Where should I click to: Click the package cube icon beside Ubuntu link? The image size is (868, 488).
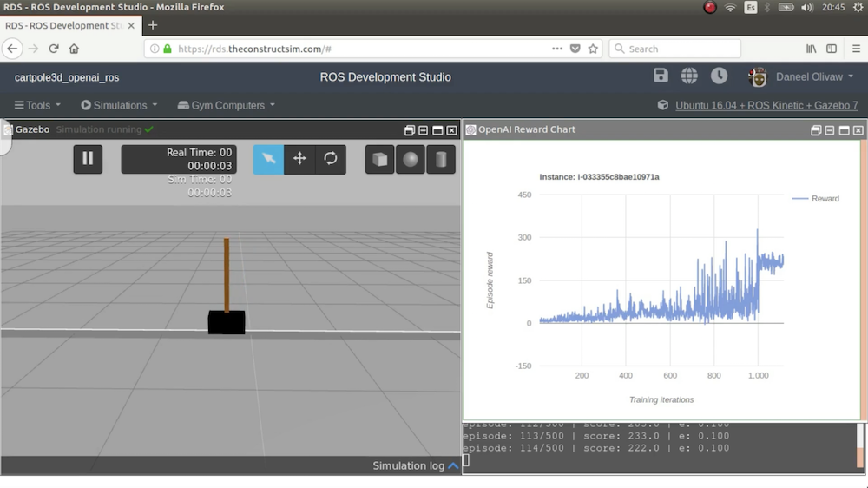click(662, 105)
